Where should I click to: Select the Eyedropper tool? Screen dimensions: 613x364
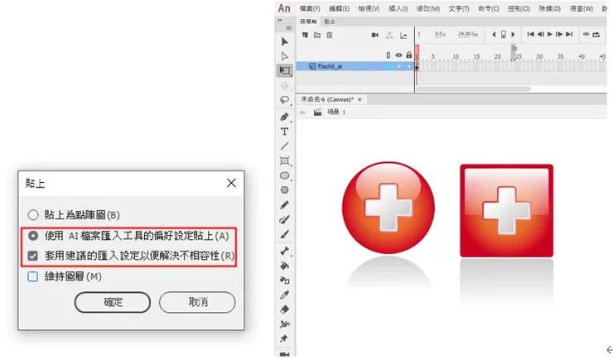(285, 295)
